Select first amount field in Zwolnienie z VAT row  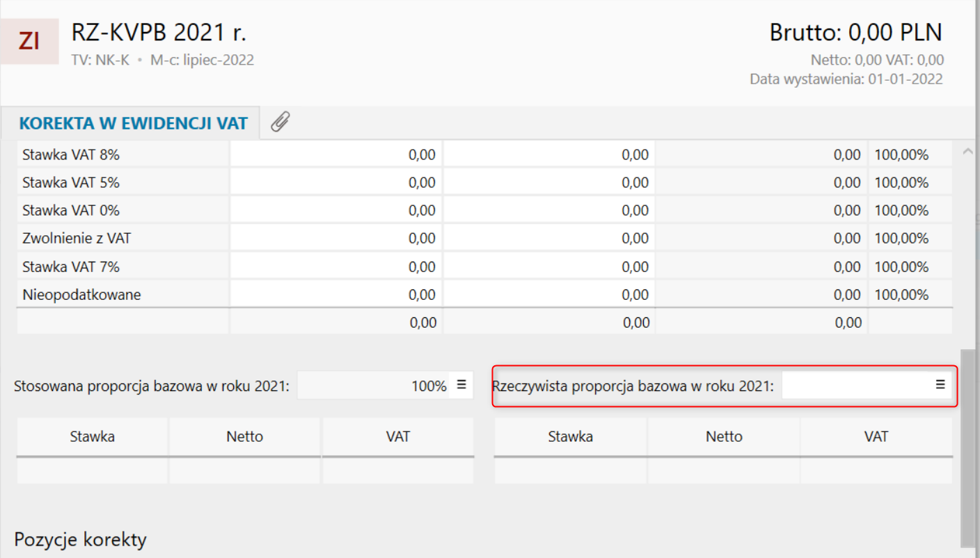pyautogui.click(x=335, y=239)
